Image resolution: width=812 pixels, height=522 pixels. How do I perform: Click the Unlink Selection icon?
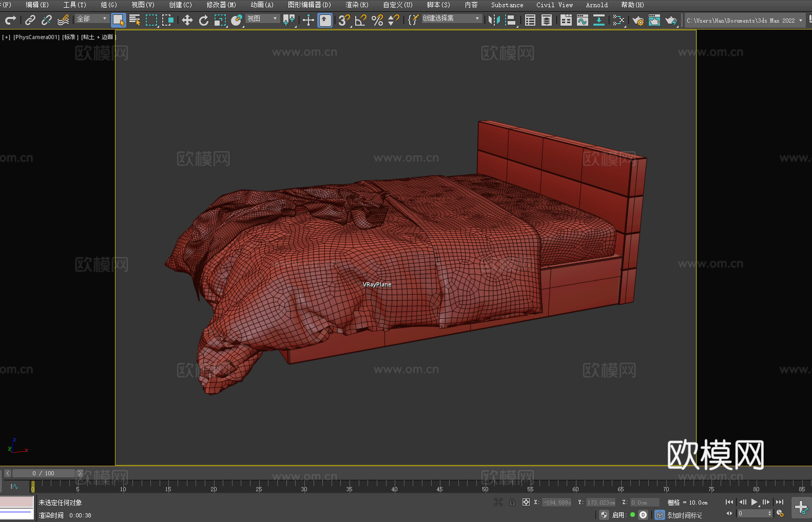47,20
